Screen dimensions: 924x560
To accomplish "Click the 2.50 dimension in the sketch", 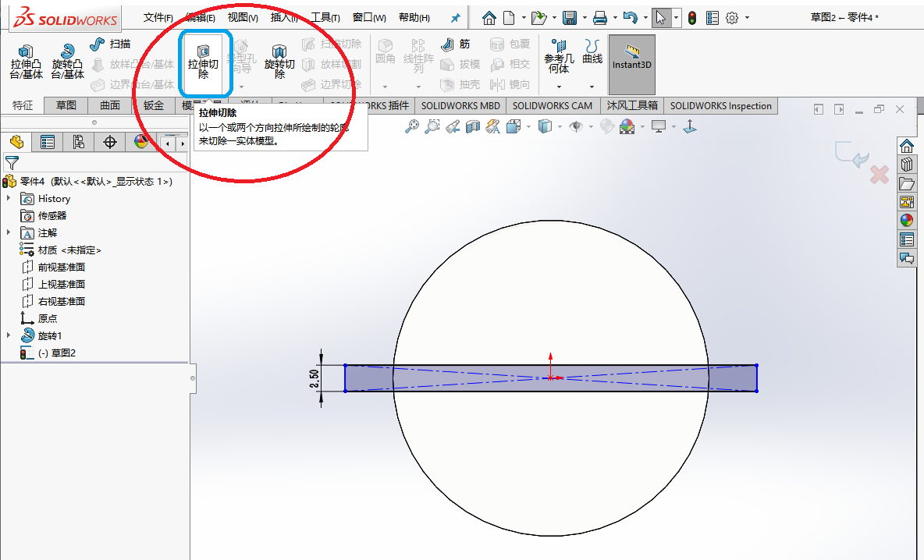I will [314, 377].
